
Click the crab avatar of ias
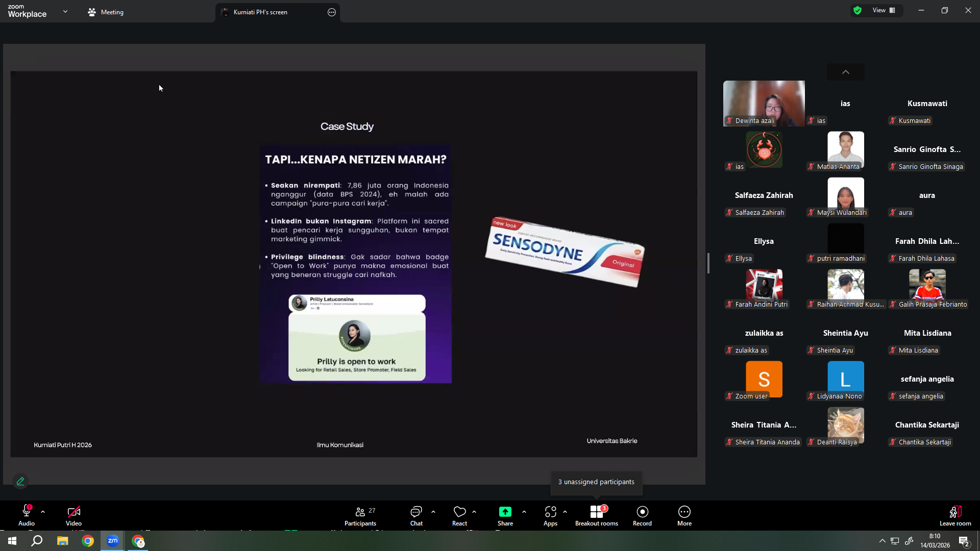point(764,149)
